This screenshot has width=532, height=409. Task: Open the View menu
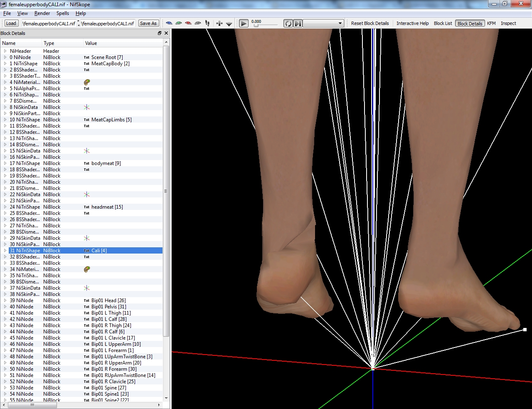coord(22,13)
